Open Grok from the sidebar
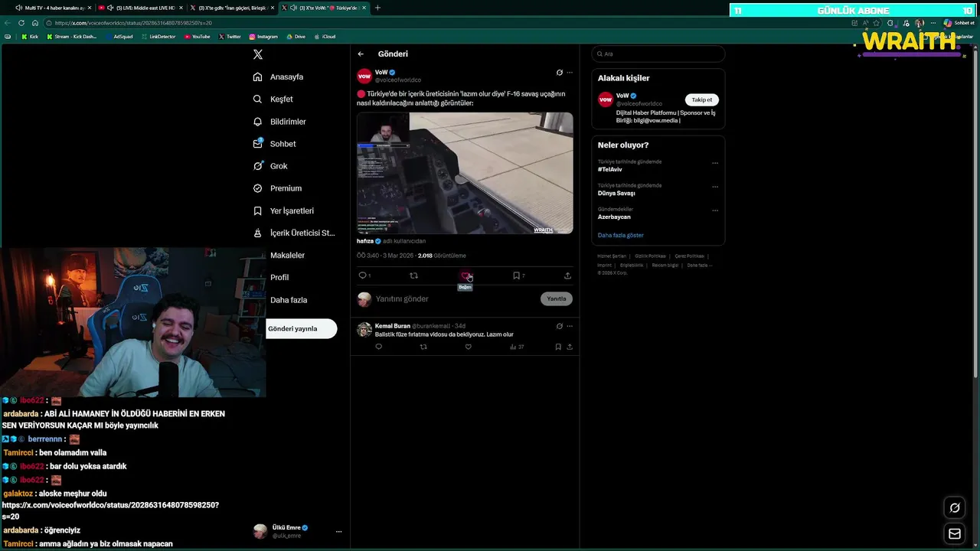Image resolution: width=980 pixels, height=551 pixels. (270, 166)
